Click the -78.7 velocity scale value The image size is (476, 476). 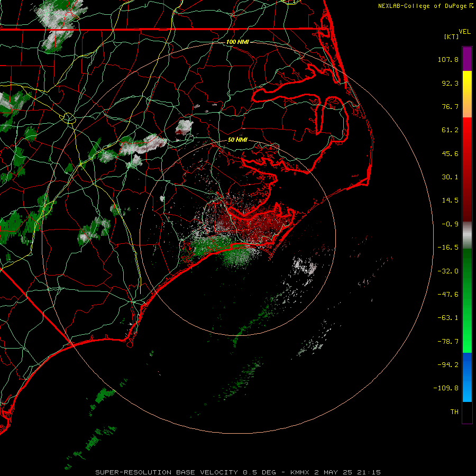(x=448, y=342)
